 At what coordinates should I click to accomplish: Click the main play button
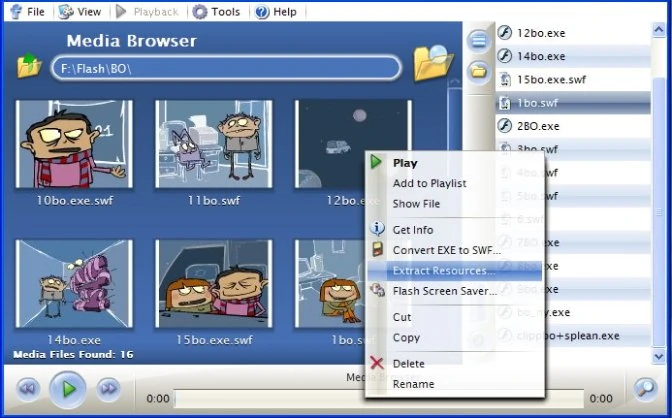68,389
